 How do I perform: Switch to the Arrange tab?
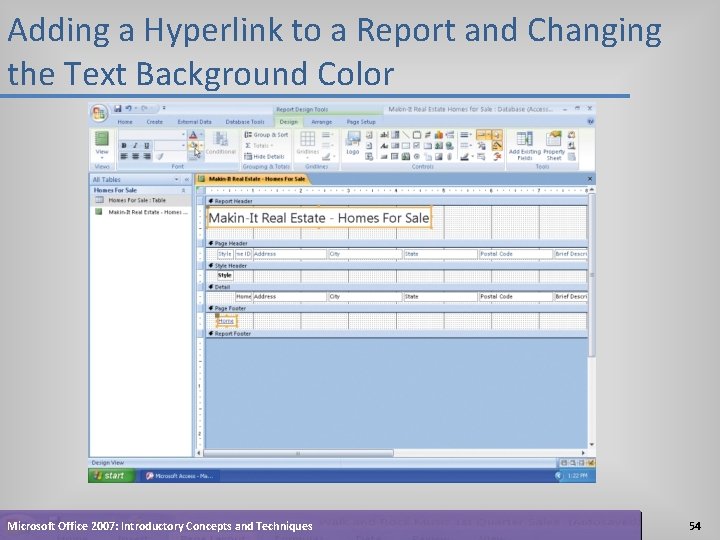coord(321,122)
